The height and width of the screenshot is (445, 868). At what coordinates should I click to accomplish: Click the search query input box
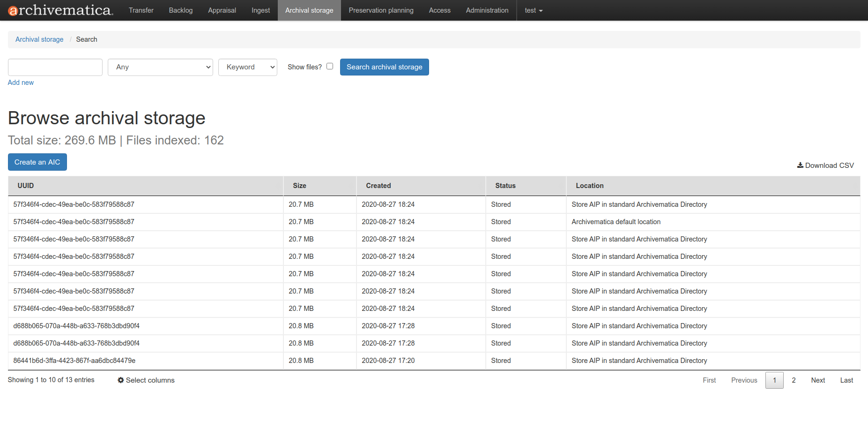pos(55,67)
